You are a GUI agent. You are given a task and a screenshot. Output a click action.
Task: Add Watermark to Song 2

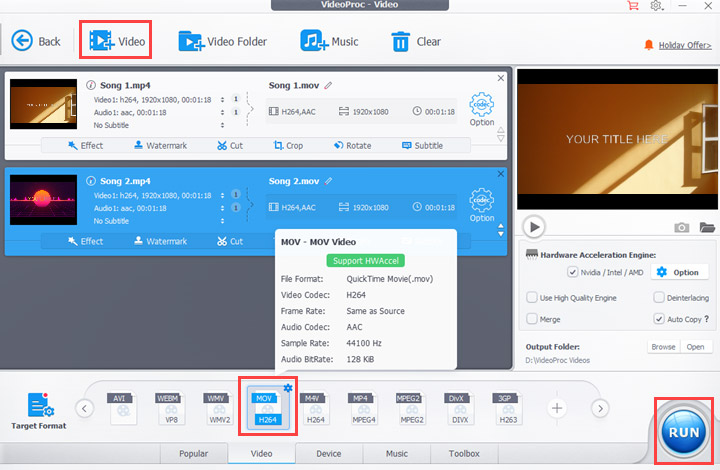[161, 241]
